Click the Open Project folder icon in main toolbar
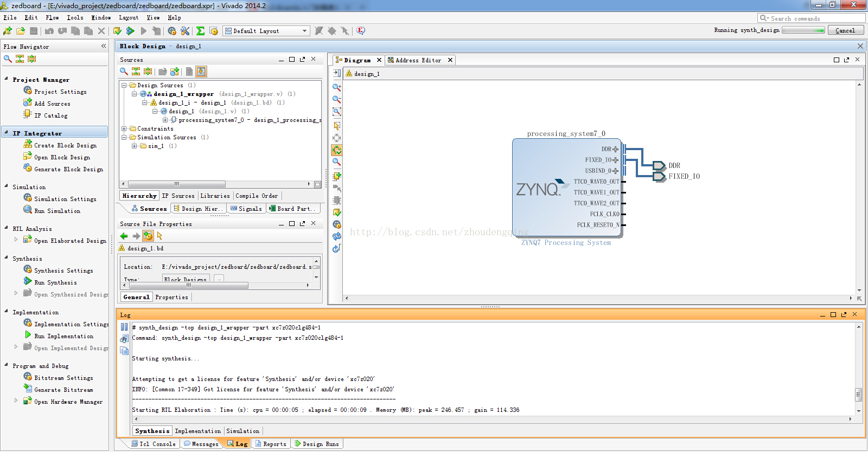Screen dimensions: 868x452 tap(21, 31)
